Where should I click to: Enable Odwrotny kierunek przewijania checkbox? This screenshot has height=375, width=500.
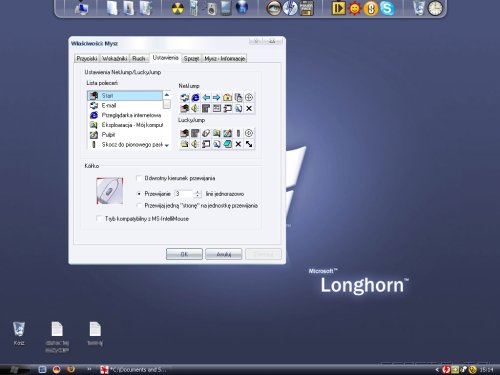coord(139,178)
